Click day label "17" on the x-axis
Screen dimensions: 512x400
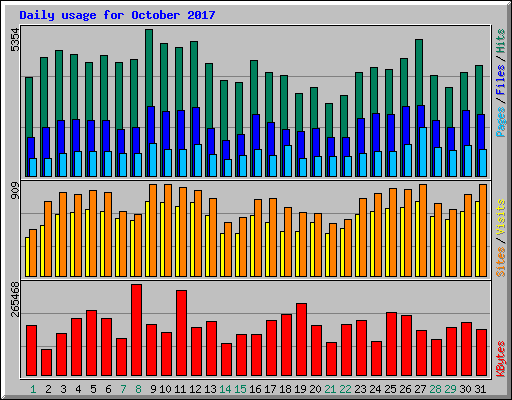click(270, 389)
